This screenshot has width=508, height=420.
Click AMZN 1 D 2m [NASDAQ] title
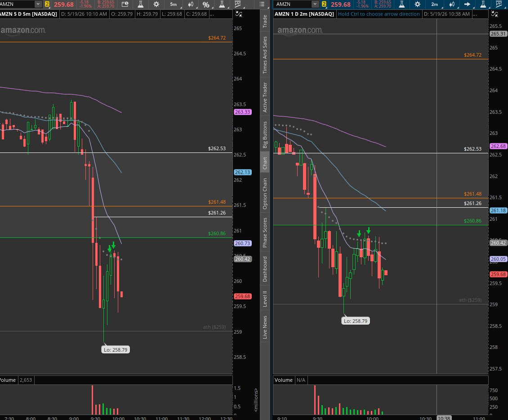304,14
